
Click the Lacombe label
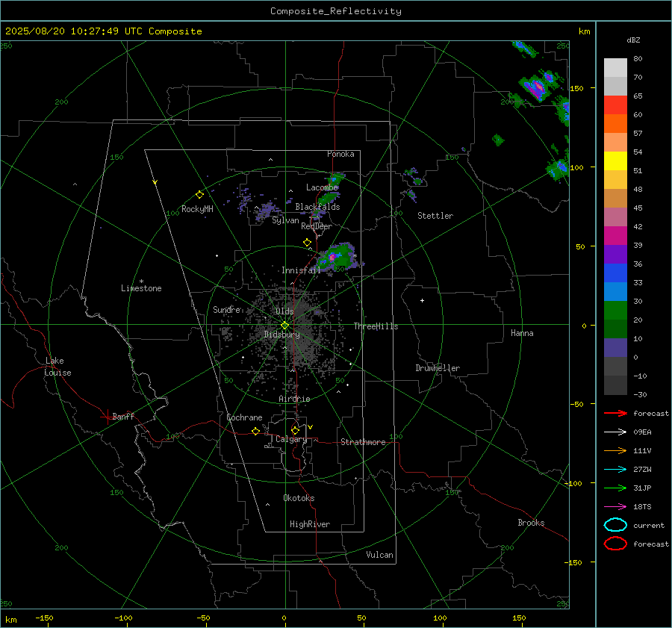(x=322, y=187)
